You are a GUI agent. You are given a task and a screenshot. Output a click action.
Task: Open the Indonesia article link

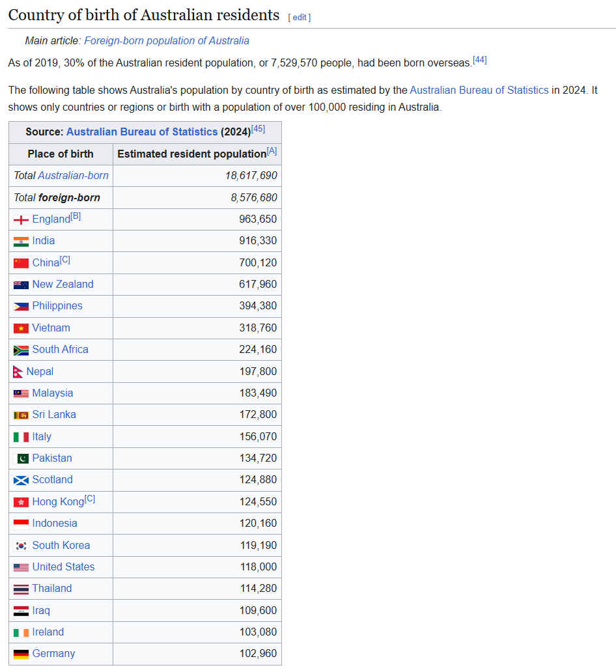click(55, 524)
